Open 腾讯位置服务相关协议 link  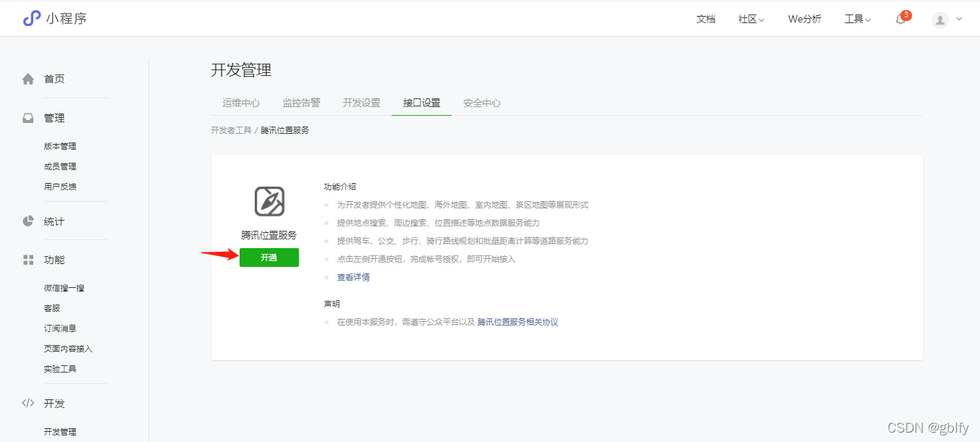(518, 322)
